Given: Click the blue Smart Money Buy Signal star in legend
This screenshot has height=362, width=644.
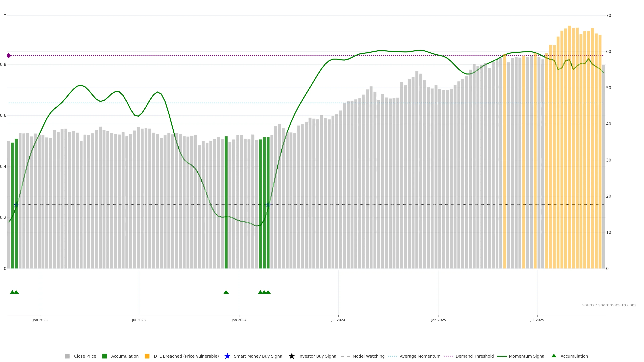Looking at the screenshot, I should (227, 356).
